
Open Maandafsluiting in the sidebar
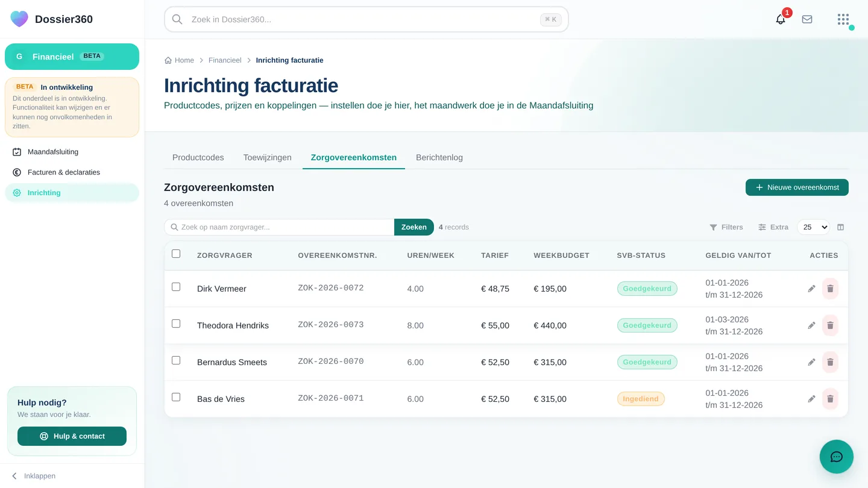coord(72,152)
